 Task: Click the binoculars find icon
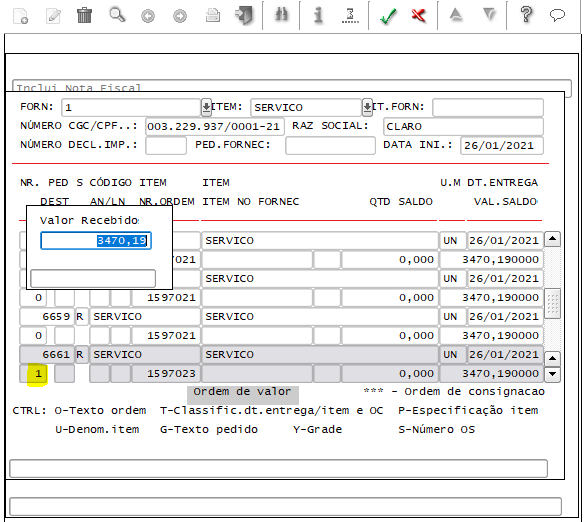point(282,15)
